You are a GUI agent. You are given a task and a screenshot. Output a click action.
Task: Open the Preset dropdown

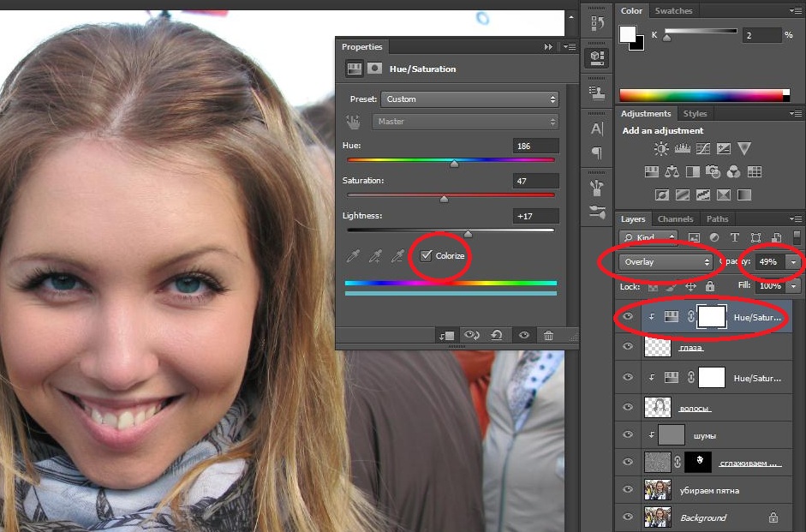point(469,99)
